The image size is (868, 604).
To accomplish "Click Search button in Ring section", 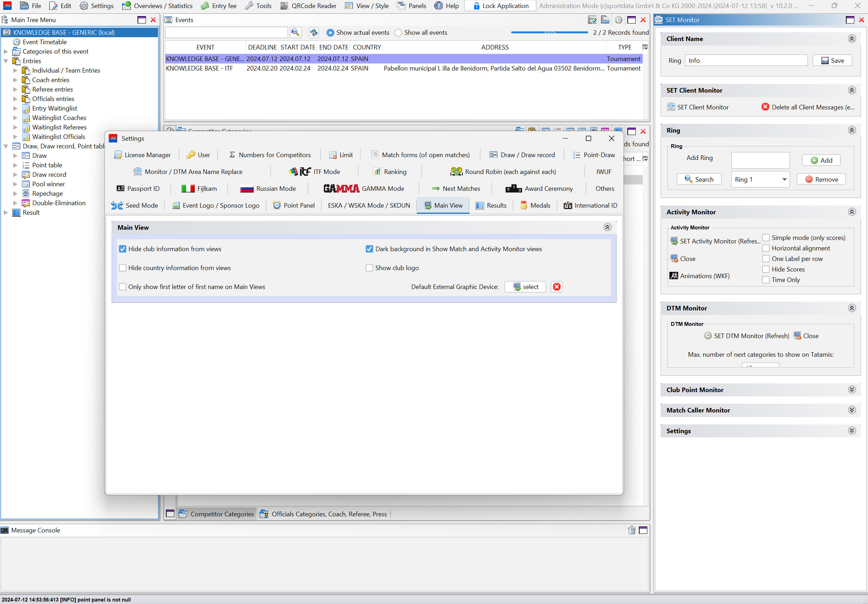I will [699, 179].
